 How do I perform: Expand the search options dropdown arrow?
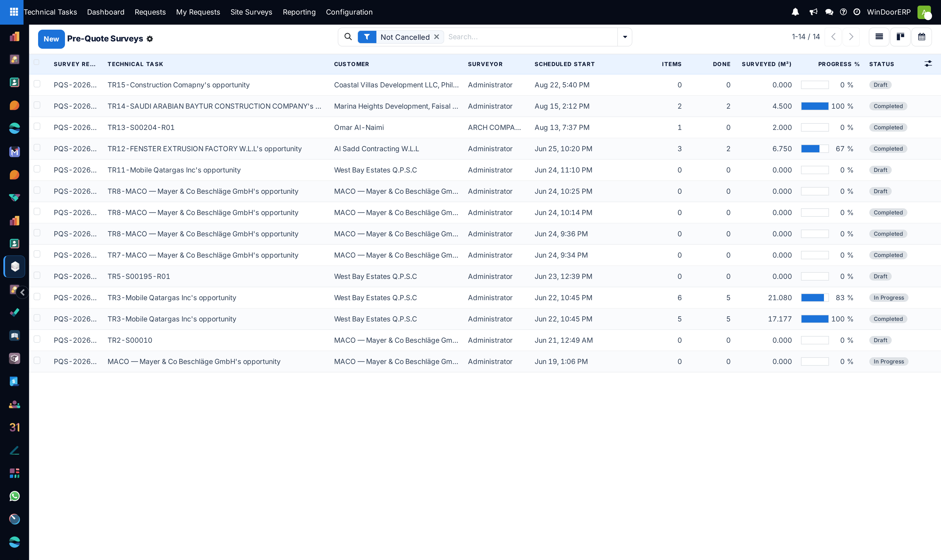625,37
